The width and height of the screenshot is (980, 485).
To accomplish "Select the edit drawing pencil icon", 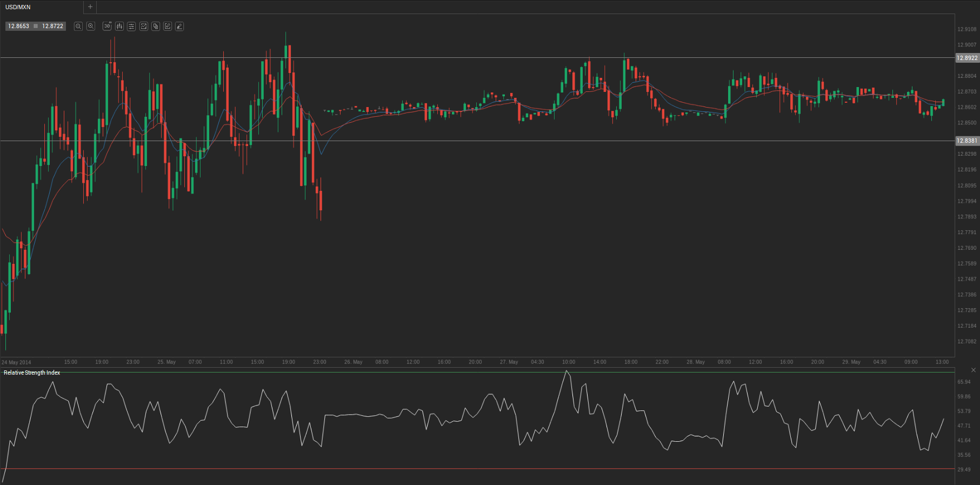I will tap(168, 26).
